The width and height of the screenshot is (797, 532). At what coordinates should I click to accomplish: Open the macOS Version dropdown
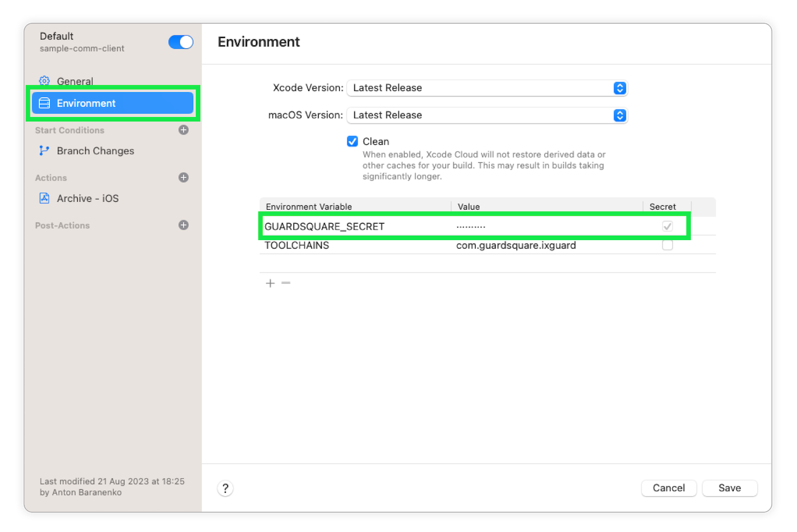click(x=619, y=115)
